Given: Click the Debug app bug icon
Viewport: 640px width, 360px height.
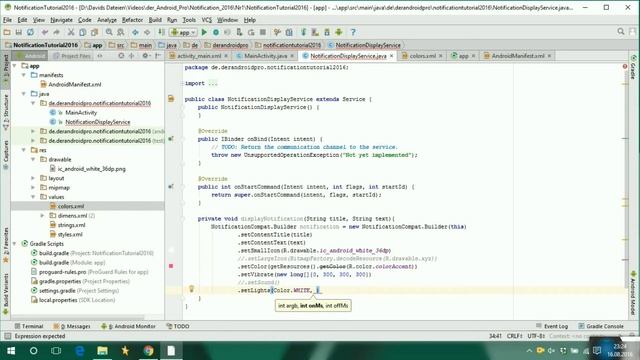Looking at the screenshot, I should pos(216,32).
